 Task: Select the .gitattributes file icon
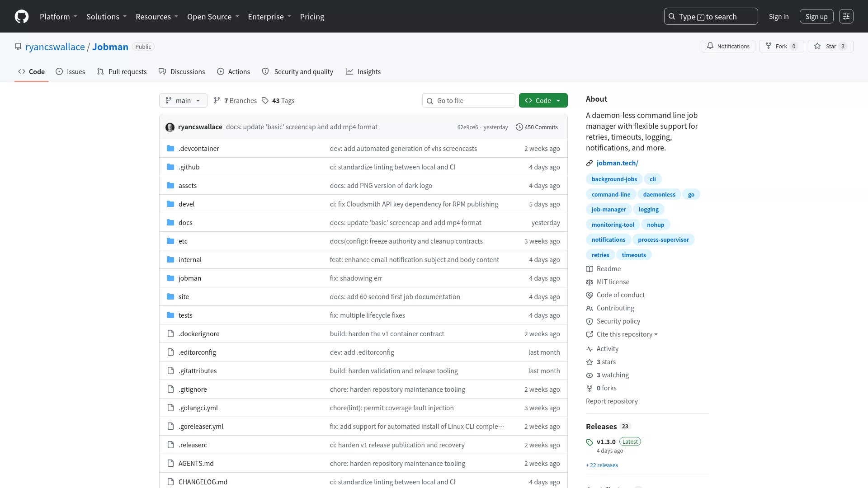coord(170,371)
